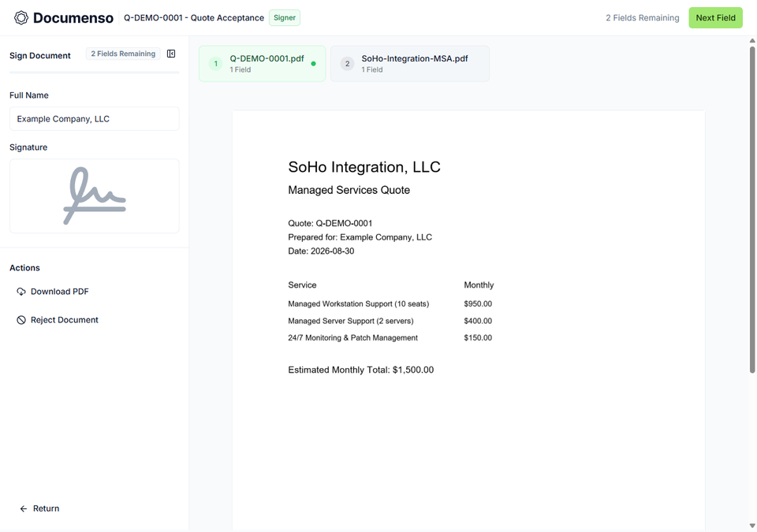
Task: Click the Sign Document heading
Action: 40,55
